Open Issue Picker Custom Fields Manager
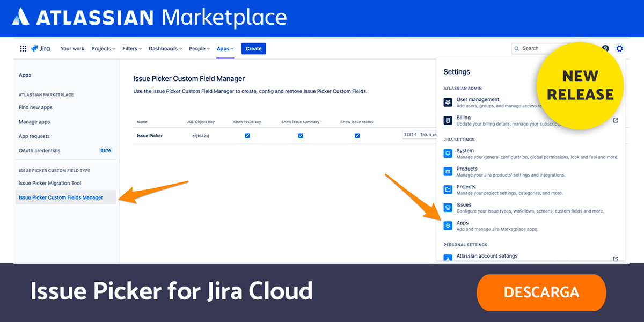The image size is (644, 322). 65,197
